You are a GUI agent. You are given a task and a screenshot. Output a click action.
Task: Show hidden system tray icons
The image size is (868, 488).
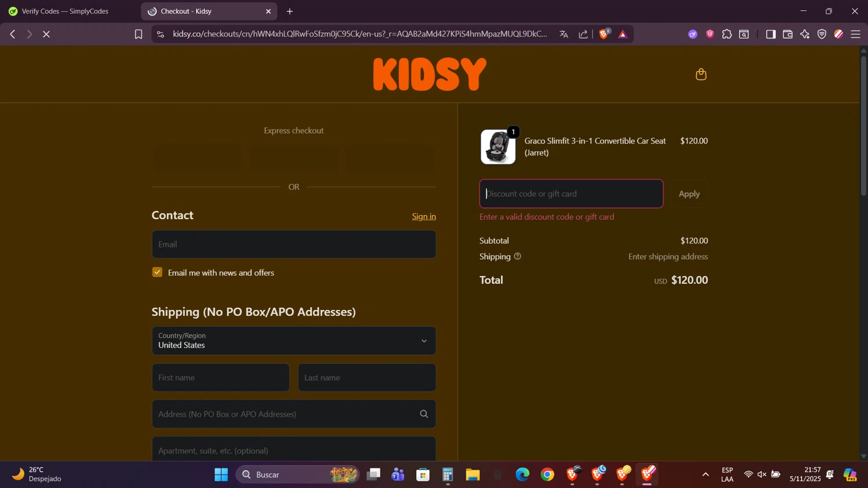(705, 475)
